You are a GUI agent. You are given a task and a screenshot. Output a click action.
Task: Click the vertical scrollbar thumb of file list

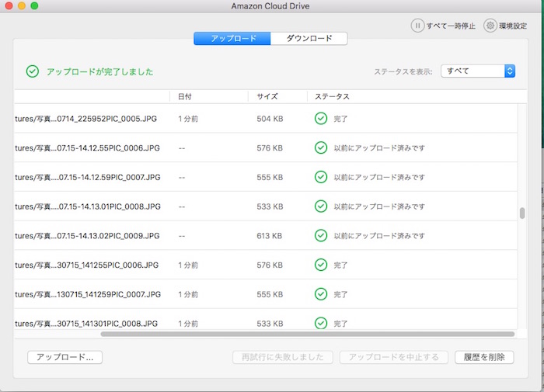522,213
